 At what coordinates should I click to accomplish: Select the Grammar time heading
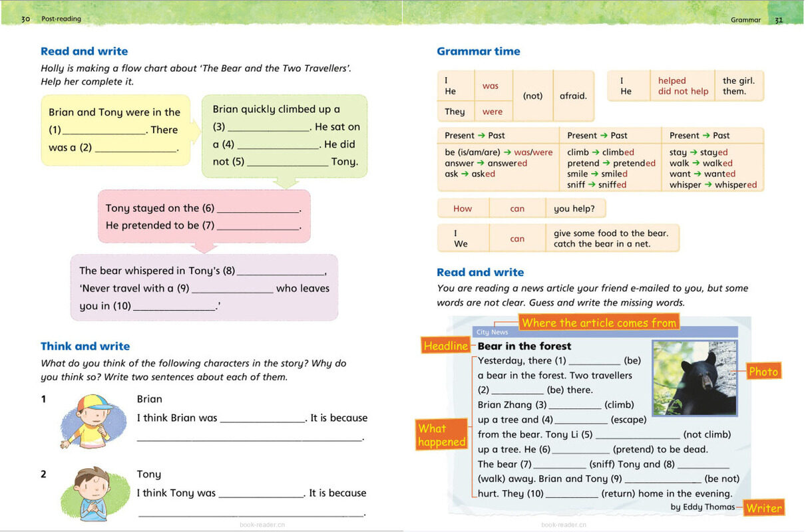479,51
